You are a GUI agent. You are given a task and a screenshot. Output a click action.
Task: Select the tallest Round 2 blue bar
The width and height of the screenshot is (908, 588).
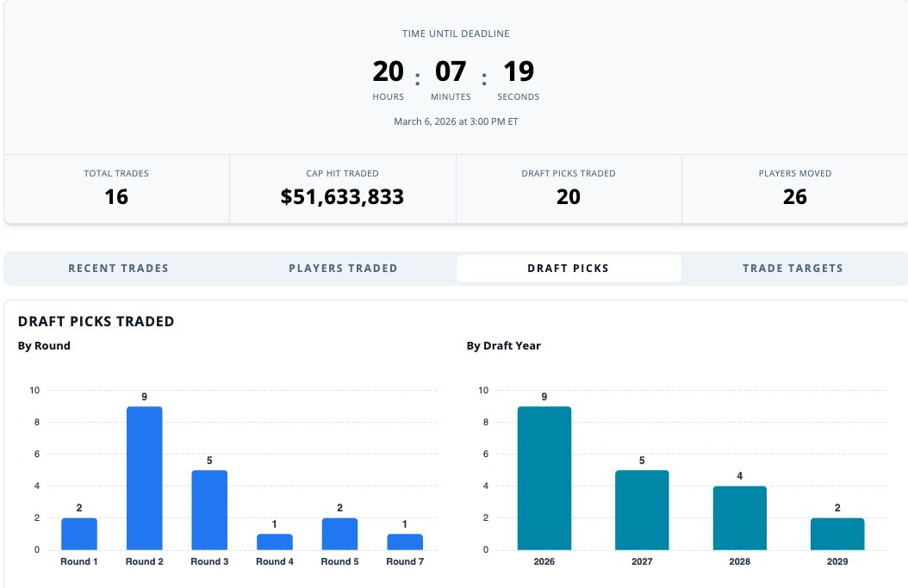point(144,478)
